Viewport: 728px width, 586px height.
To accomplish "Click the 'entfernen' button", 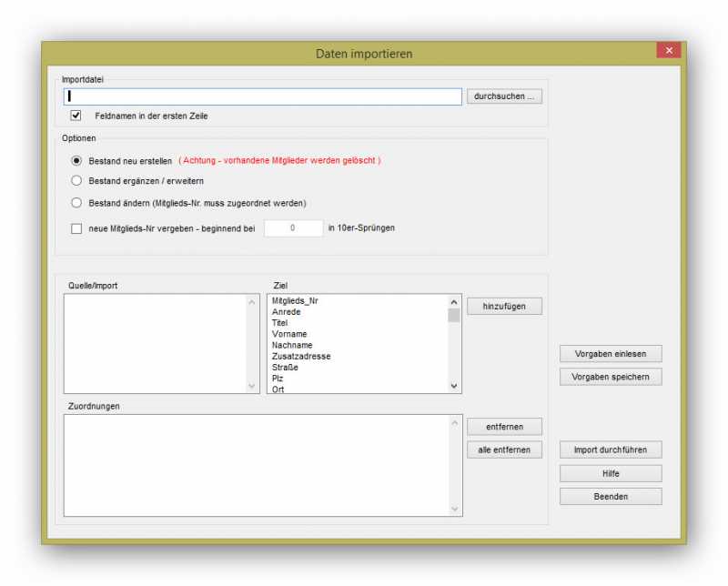I will pos(504,427).
